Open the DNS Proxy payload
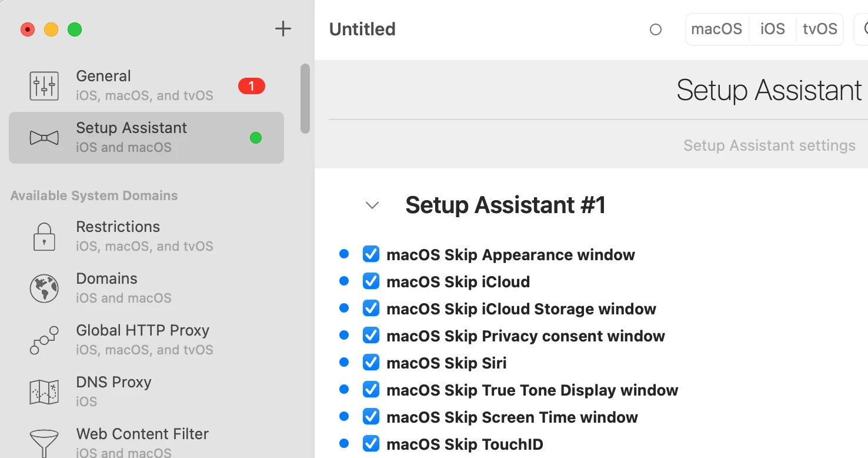Image resolution: width=868 pixels, height=458 pixels. pyautogui.click(x=146, y=392)
